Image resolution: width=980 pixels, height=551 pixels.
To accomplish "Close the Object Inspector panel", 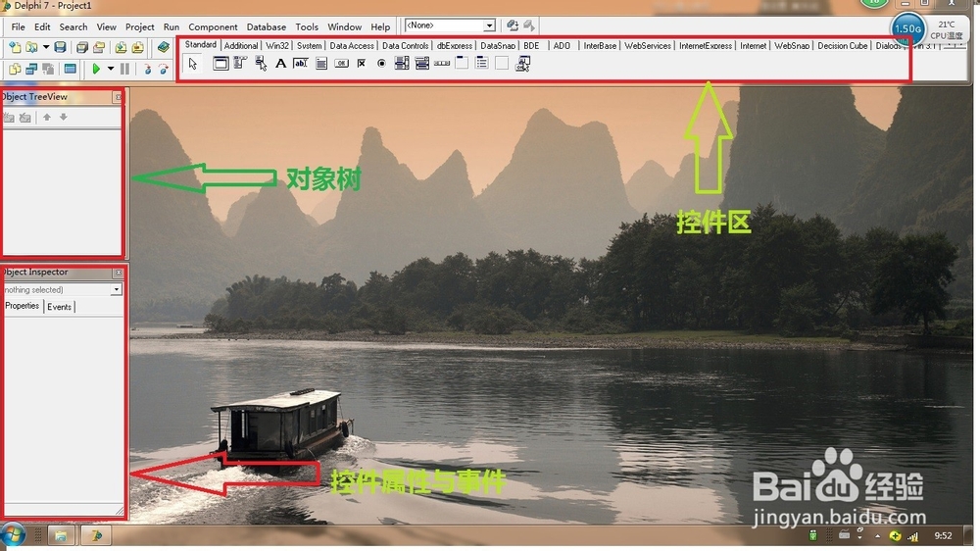I will click(118, 273).
